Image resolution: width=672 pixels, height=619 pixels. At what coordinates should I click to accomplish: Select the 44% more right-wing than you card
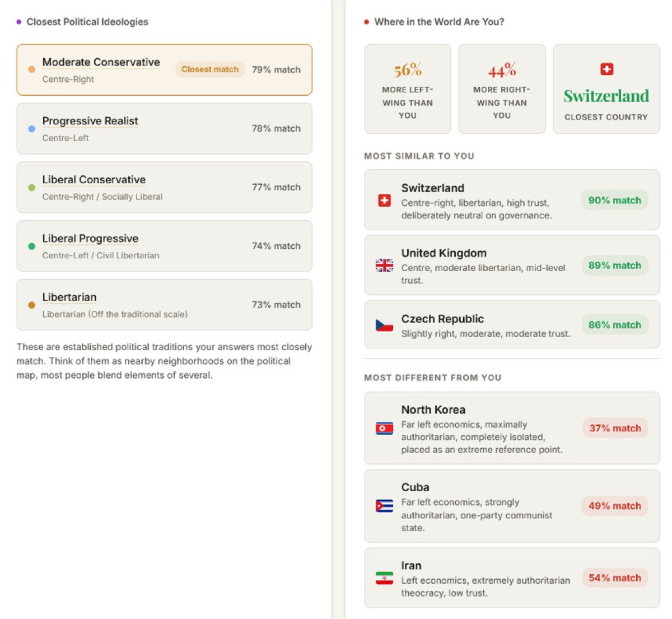tap(502, 89)
